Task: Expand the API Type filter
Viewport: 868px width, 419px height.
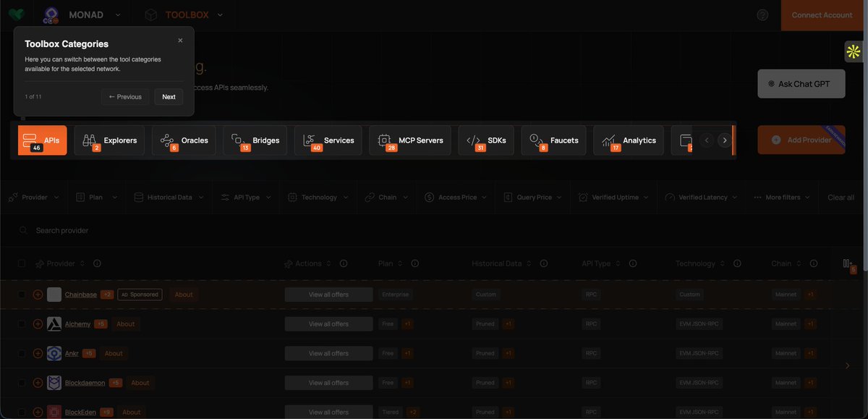Action: (246, 197)
